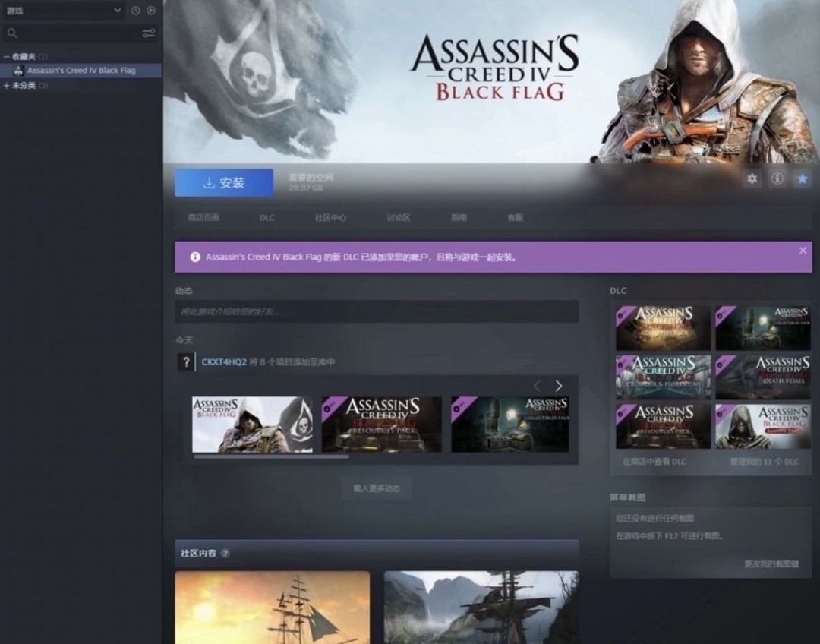Click 在商店中查看 DLC link

click(654, 462)
